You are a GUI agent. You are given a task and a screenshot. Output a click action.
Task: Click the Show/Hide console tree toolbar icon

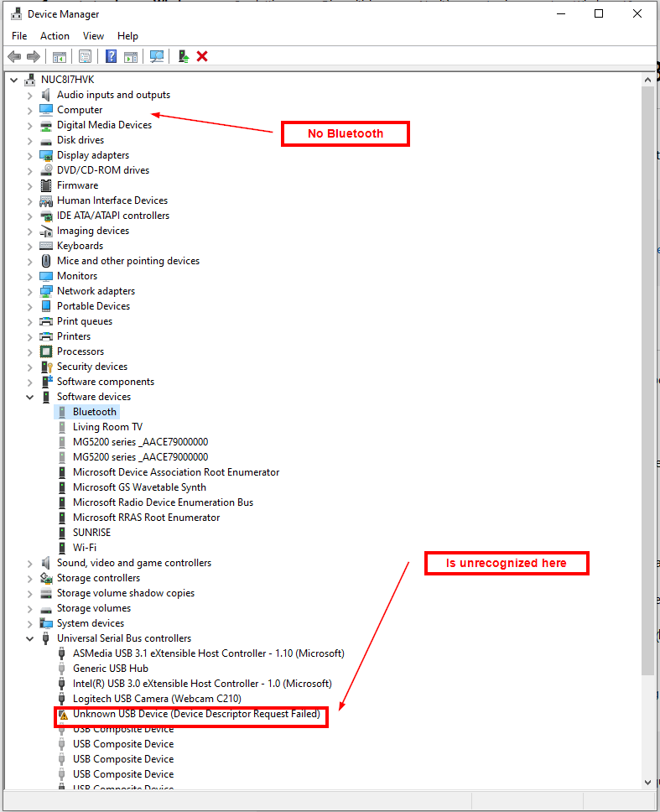click(60, 56)
